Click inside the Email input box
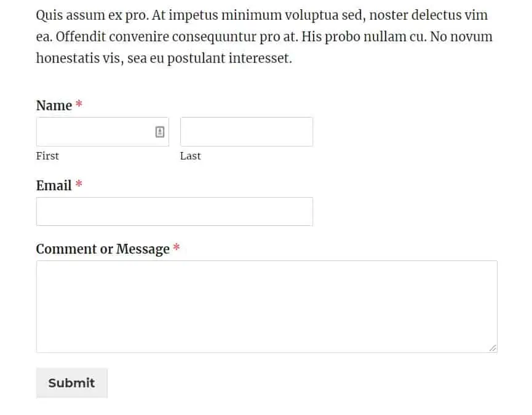532x415 pixels. pyautogui.click(x=174, y=211)
